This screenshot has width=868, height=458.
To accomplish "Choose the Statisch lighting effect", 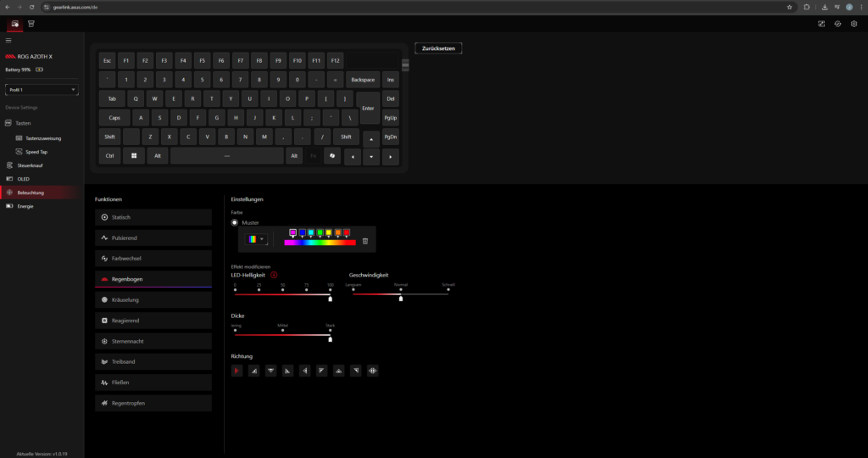I will [x=153, y=217].
